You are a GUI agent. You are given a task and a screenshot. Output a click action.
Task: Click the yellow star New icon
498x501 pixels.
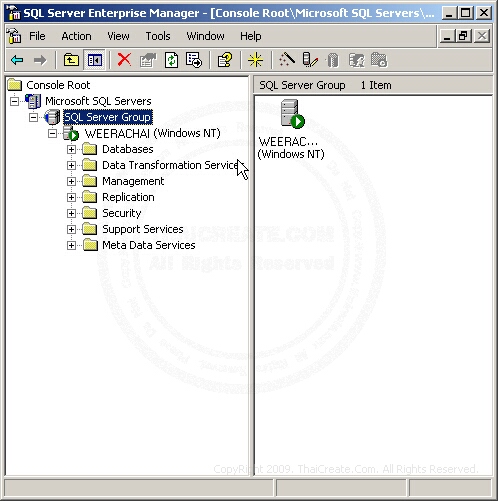pos(255,60)
